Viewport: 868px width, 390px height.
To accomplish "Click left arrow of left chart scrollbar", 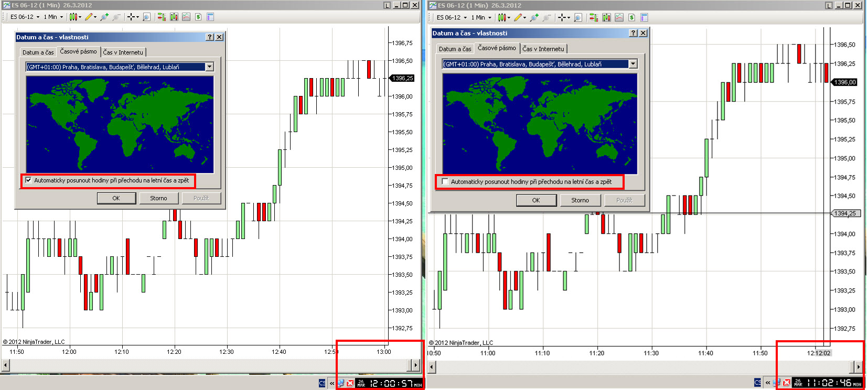I will pos(6,365).
